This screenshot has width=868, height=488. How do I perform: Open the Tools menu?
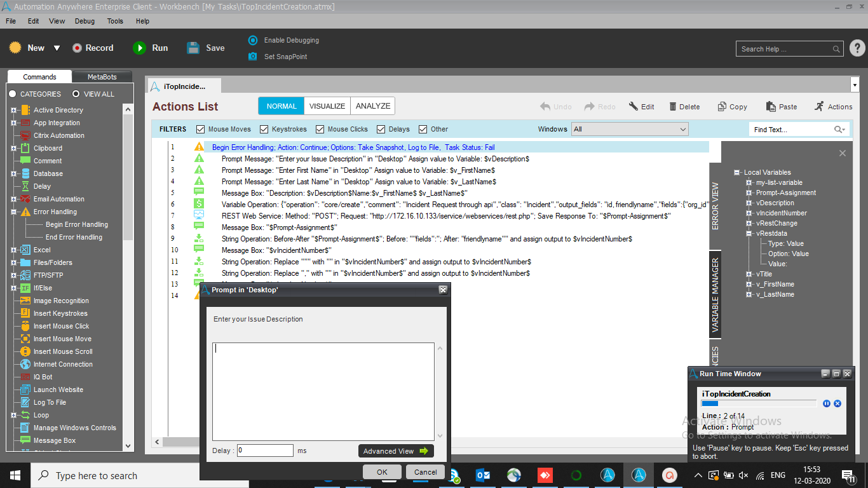pos(115,21)
